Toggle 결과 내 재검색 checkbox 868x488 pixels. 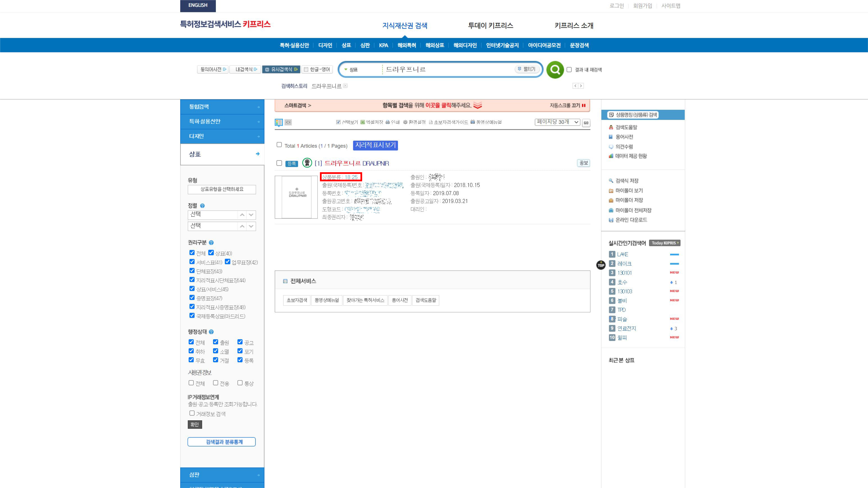(569, 70)
